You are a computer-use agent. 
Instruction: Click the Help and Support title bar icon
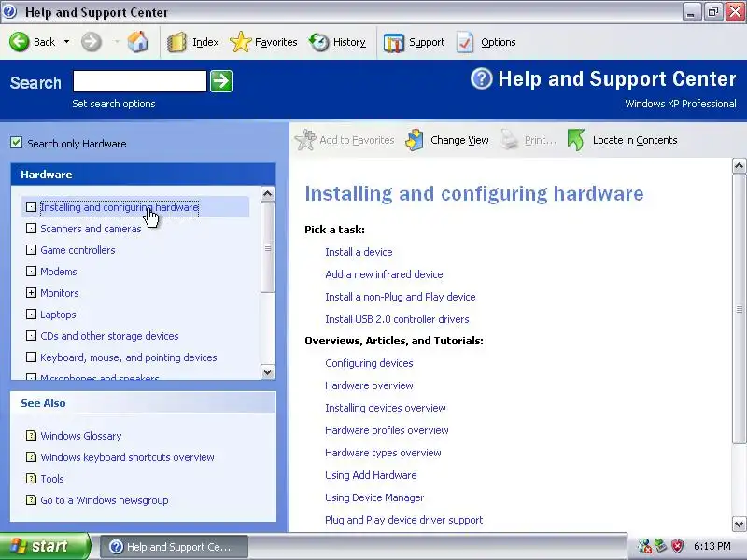9,11
